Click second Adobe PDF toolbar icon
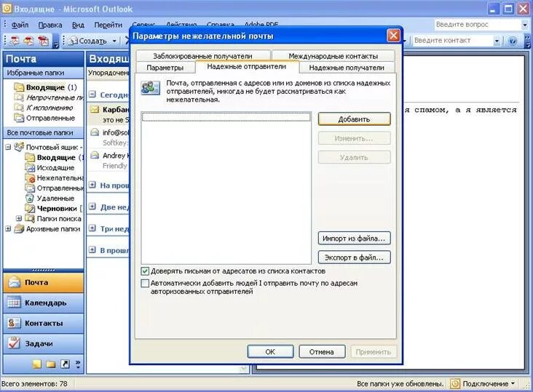 tap(28, 41)
